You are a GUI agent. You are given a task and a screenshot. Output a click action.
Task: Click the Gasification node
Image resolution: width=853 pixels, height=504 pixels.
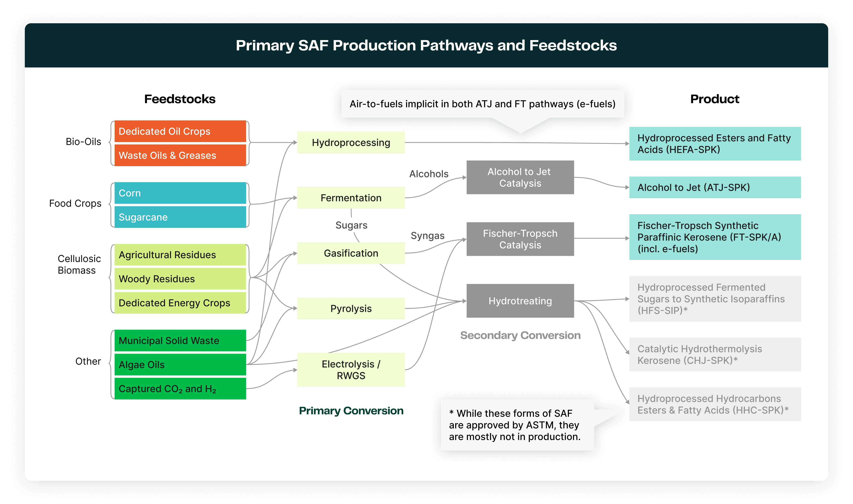pos(351,253)
